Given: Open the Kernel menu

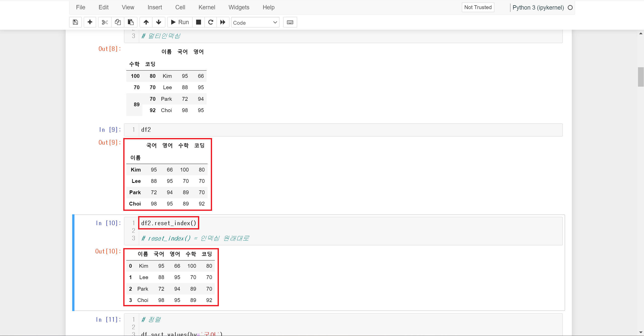Looking at the screenshot, I should point(207,7).
